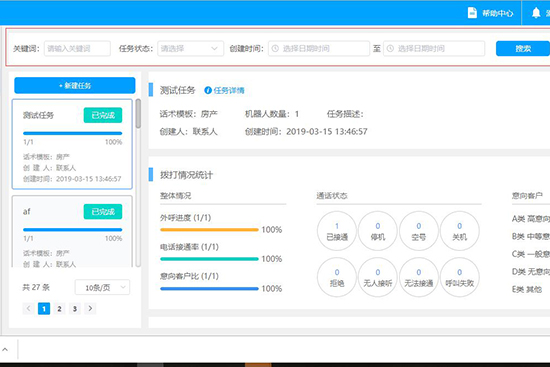Select page 3 in pagination
Screen dimensions: 550x367
[x=75, y=308]
